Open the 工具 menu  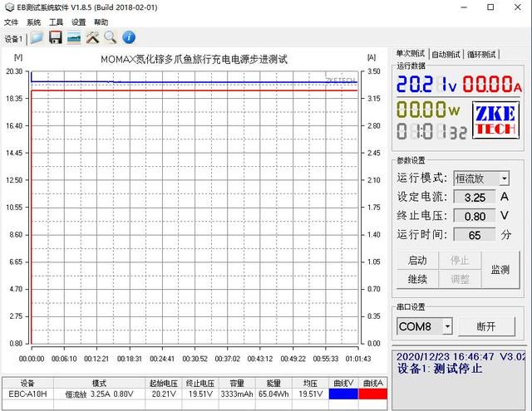point(56,22)
